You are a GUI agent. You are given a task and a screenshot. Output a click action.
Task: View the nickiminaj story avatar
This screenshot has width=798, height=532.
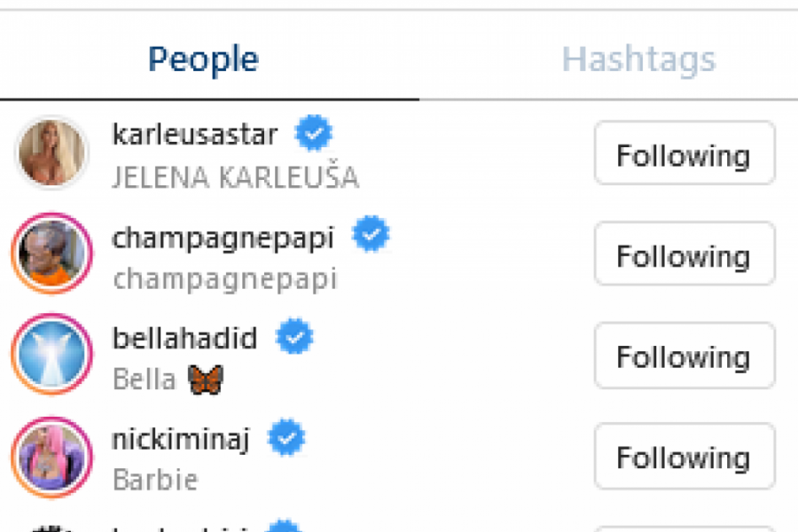pyautogui.click(x=52, y=456)
